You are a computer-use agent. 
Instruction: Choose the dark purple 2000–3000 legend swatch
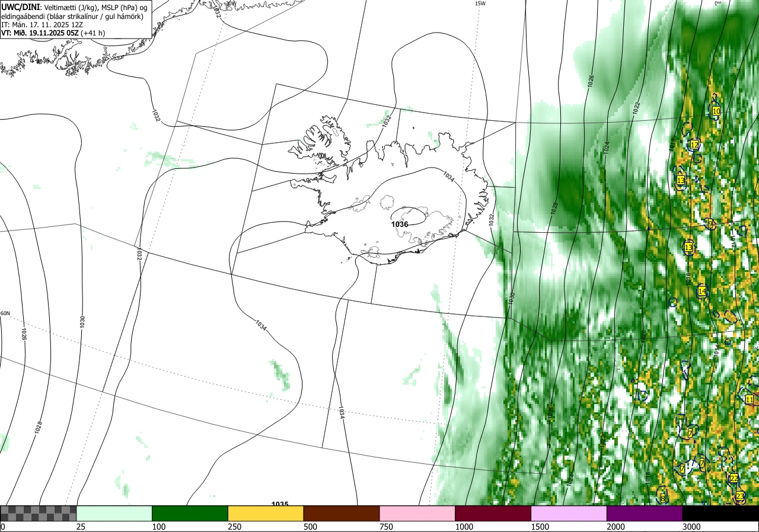point(645,513)
